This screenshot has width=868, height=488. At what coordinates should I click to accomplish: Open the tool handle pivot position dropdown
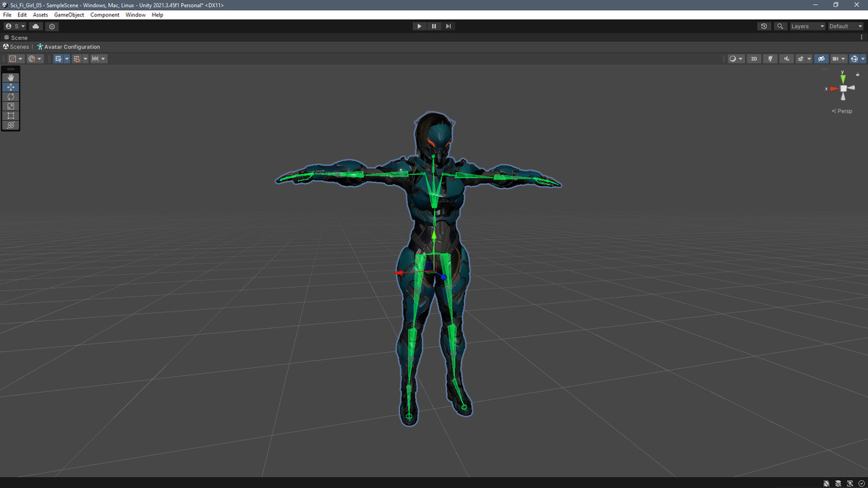(x=16, y=59)
